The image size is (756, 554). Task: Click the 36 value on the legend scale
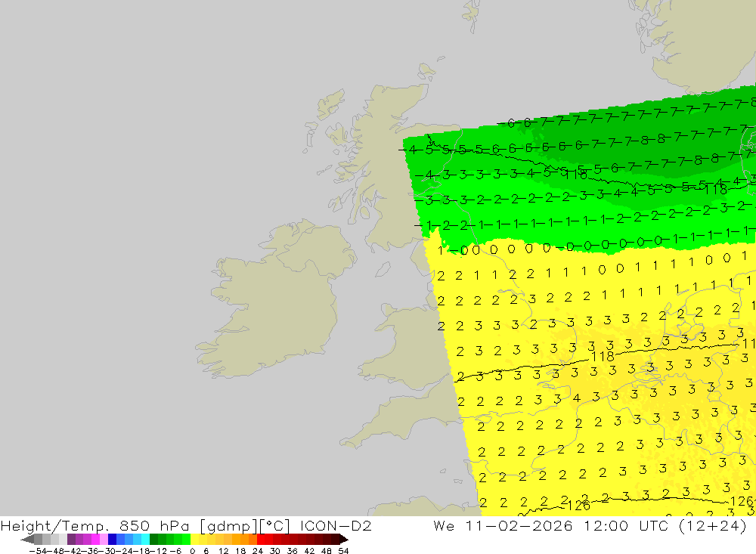(x=292, y=551)
